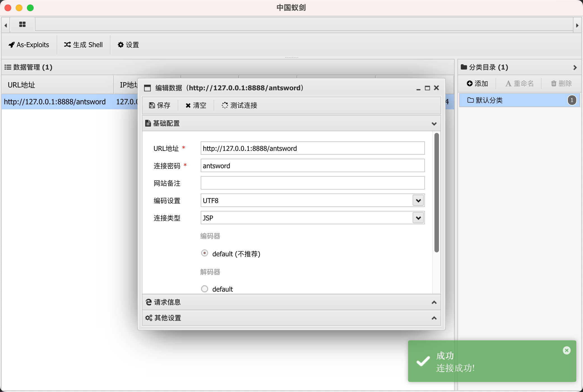The height and width of the screenshot is (392, 583).
Task: Open the 生成 Shell tool
Action: pyautogui.click(x=83, y=45)
